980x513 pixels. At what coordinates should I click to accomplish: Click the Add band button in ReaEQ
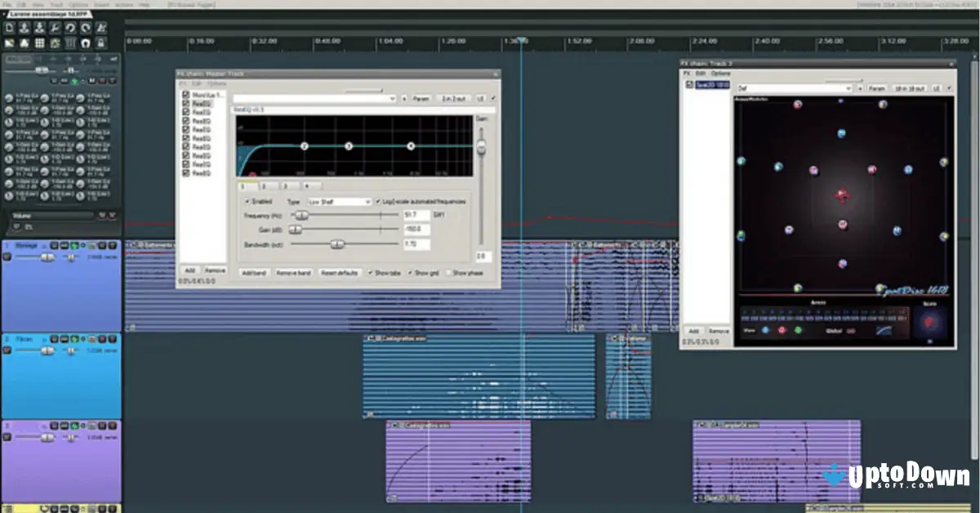tap(256, 272)
